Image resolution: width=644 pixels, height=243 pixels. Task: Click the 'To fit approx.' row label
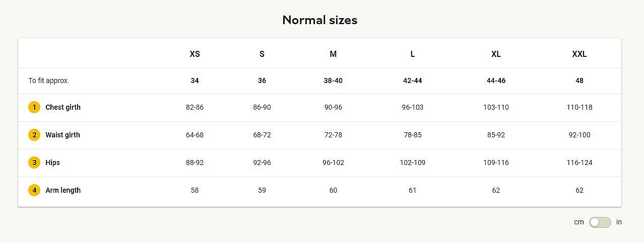(x=49, y=80)
